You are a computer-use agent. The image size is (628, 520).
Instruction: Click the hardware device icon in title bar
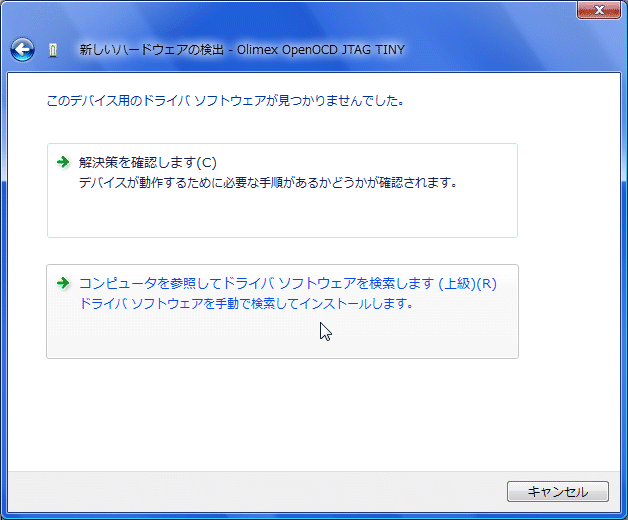53,50
